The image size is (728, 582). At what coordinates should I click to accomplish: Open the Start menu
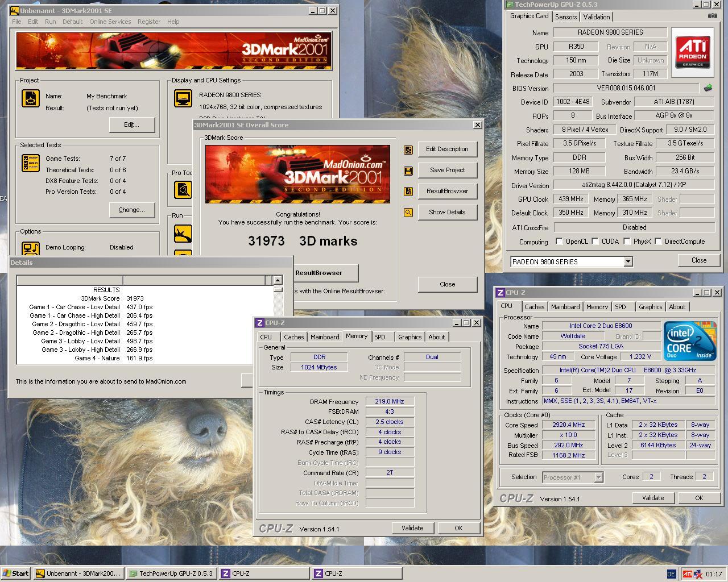pyautogui.click(x=16, y=573)
